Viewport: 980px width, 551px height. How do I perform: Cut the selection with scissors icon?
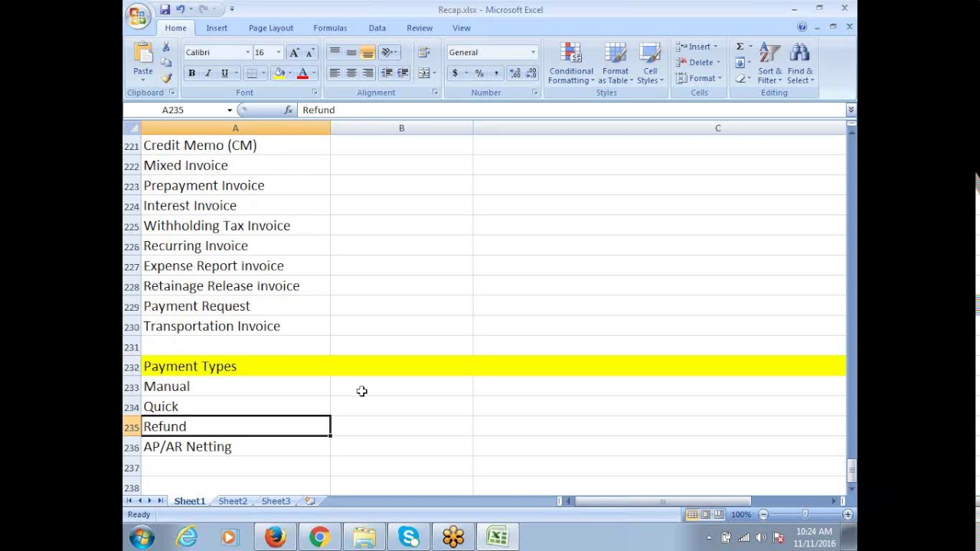(x=166, y=47)
